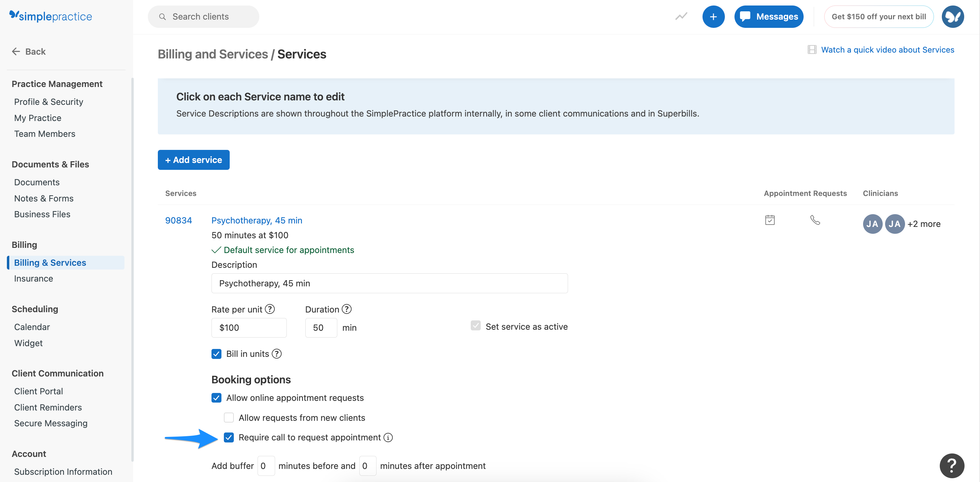980x482 pixels.
Task: Open the Duration help tooltip
Action: tap(347, 309)
